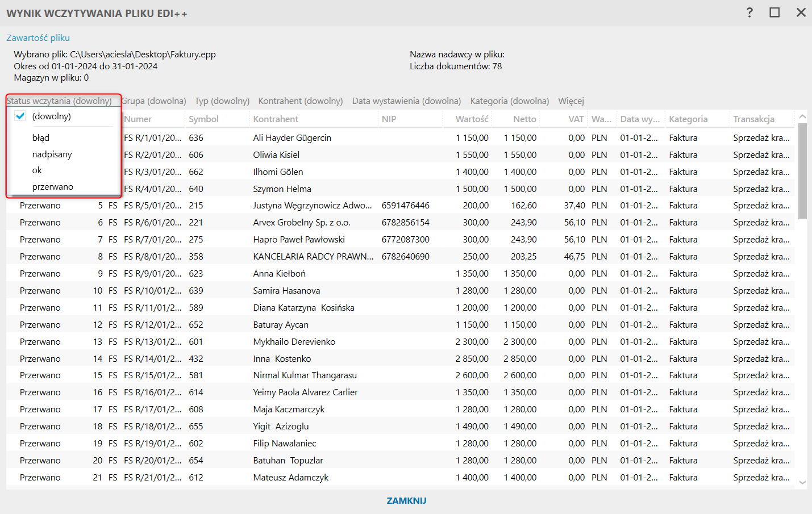
Task: Click the scrollbar down arrow
Action: [802, 482]
